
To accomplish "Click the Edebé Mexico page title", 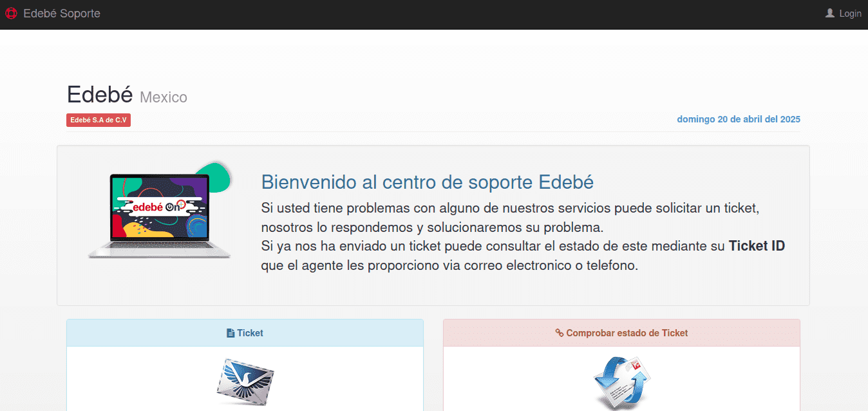I will coord(127,95).
